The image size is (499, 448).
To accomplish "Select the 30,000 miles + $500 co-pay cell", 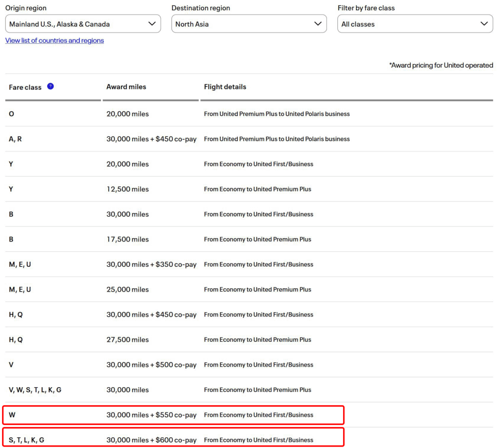I will point(151,365).
